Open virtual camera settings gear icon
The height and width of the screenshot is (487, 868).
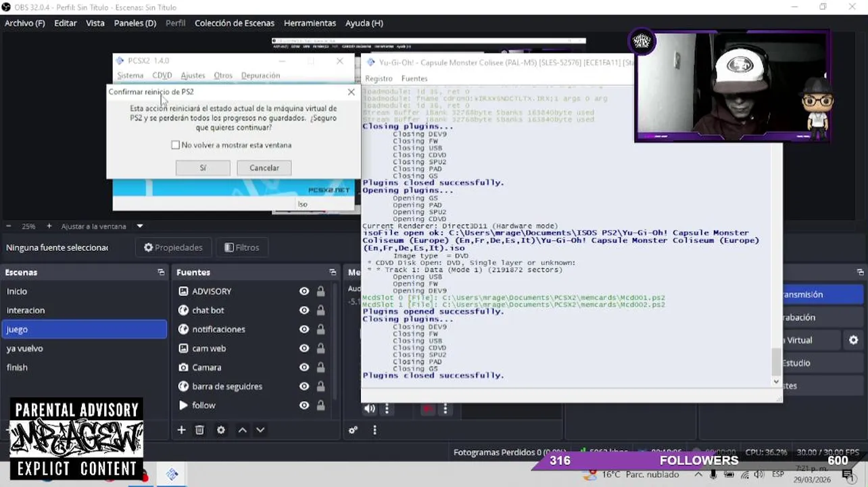point(853,340)
